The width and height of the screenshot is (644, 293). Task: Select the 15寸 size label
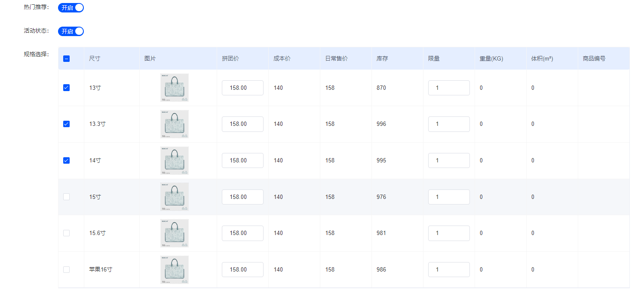pyautogui.click(x=95, y=197)
